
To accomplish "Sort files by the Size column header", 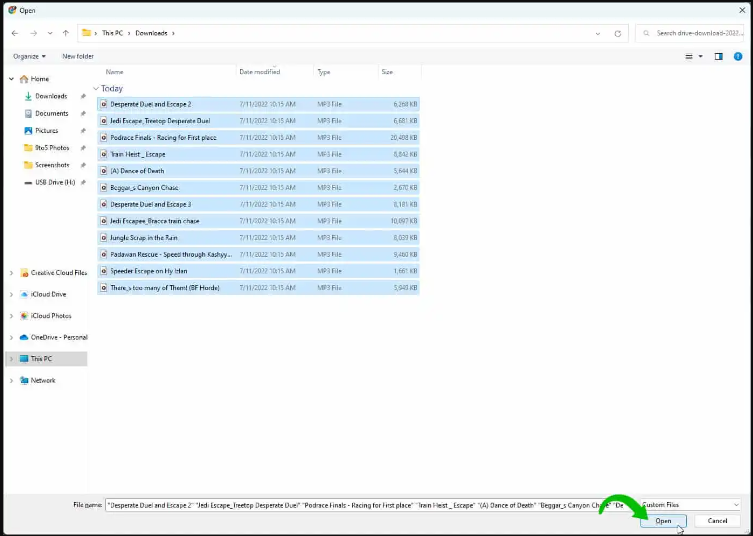I will tap(387, 72).
